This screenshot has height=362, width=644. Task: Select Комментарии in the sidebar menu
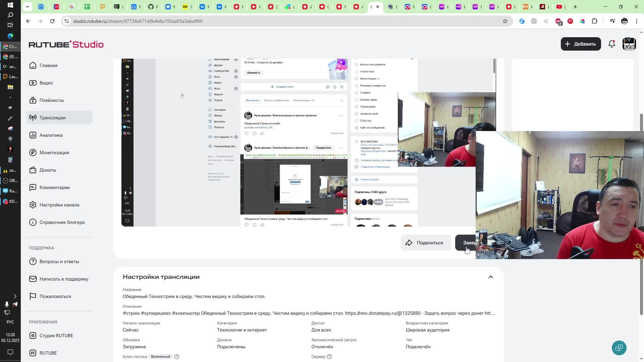pyautogui.click(x=54, y=187)
